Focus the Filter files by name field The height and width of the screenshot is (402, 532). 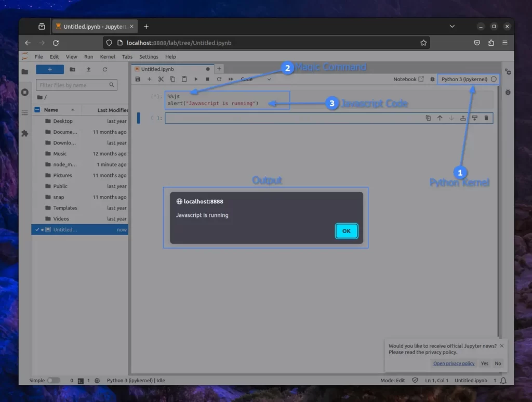pos(76,85)
